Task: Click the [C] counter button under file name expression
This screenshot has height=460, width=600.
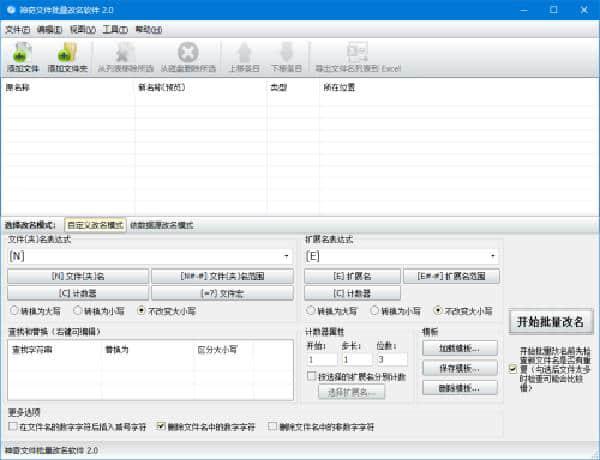Action: pyautogui.click(x=78, y=292)
